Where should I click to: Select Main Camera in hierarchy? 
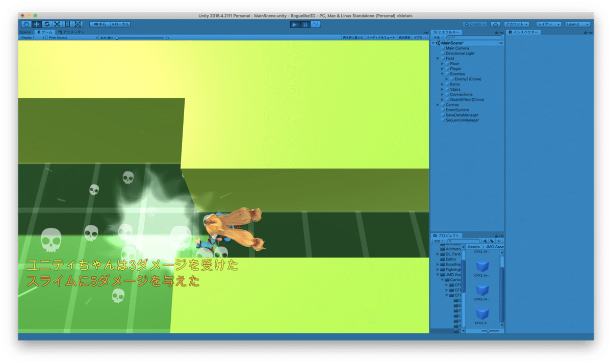(457, 48)
